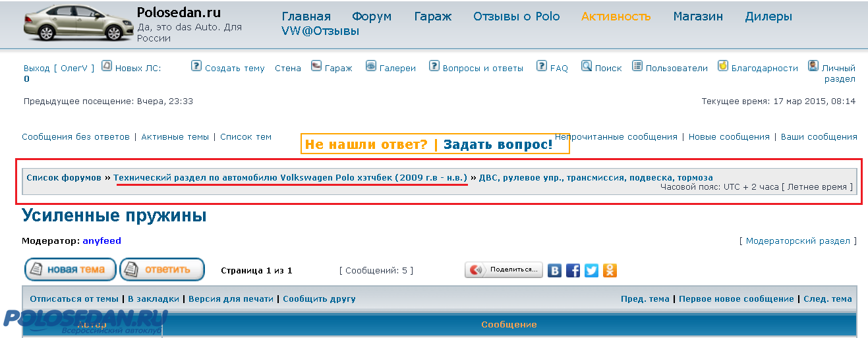Click moderator name anyfeed

coord(101,241)
